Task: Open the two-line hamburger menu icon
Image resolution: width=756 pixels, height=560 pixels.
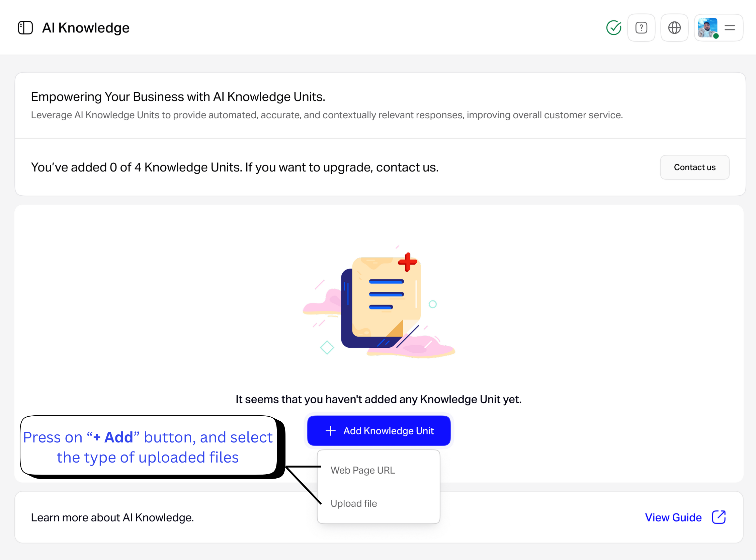Action: pyautogui.click(x=730, y=28)
